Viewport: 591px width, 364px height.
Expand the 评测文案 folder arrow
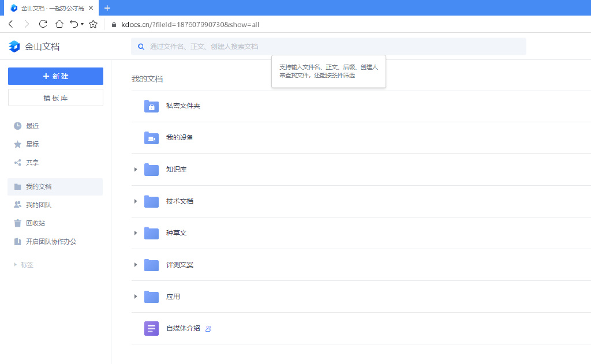pos(136,265)
